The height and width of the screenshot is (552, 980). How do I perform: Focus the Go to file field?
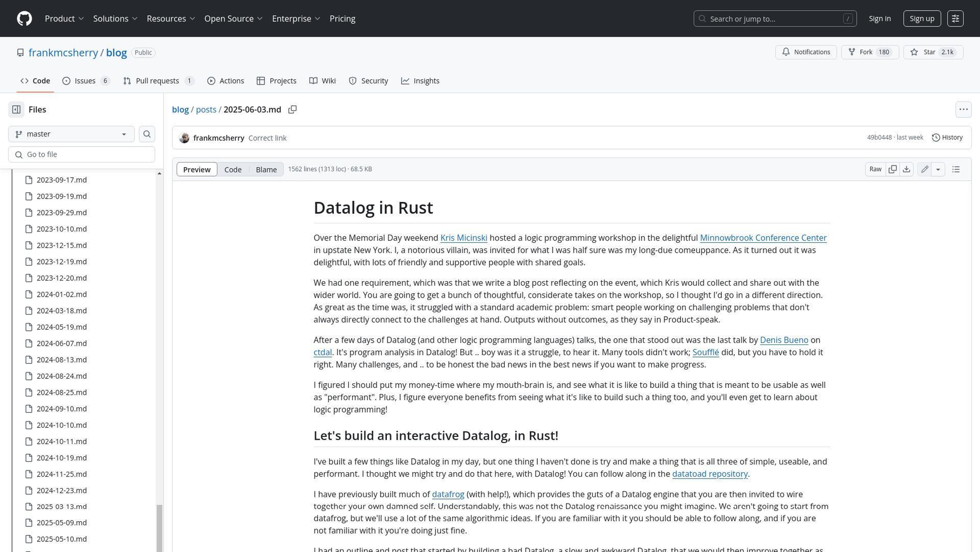[81, 155]
